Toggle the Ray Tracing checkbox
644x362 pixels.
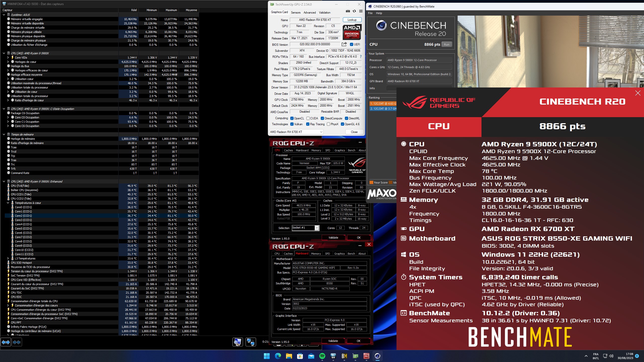[x=308, y=124]
